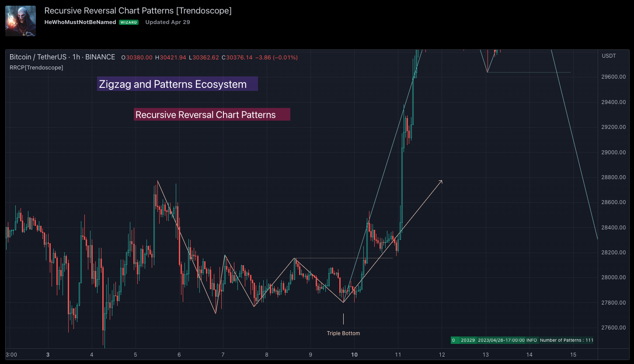
Task: Click the 20329 table cell
Action: pyautogui.click(x=468, y=340)
